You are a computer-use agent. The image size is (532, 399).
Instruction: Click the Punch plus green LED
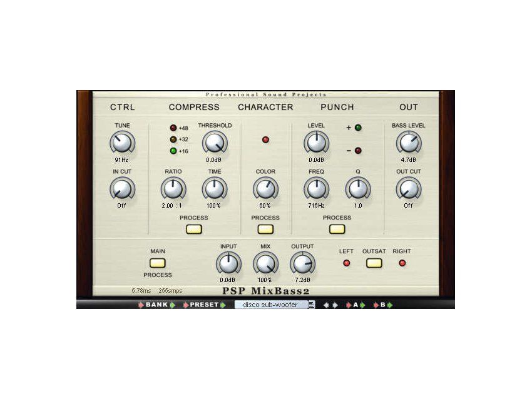(x=358, y=128)
